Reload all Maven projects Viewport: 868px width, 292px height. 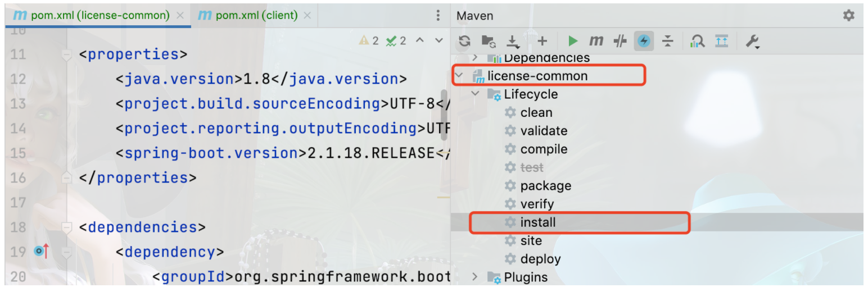tap(464, 41)
